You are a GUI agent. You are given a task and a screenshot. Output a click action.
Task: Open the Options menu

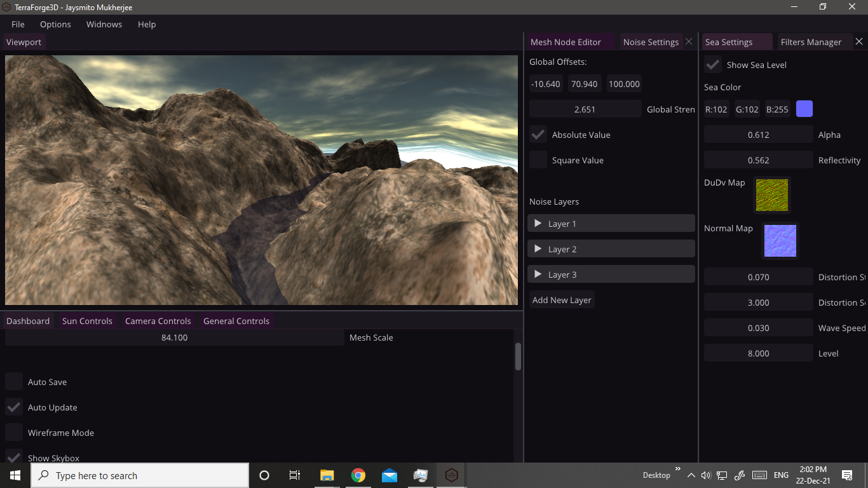tap(55, 24)
